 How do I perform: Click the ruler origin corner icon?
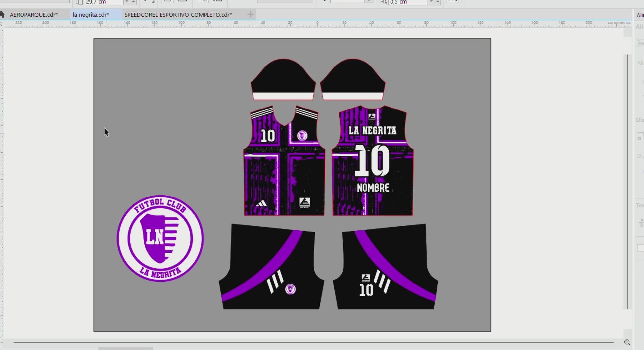(2, 23)
